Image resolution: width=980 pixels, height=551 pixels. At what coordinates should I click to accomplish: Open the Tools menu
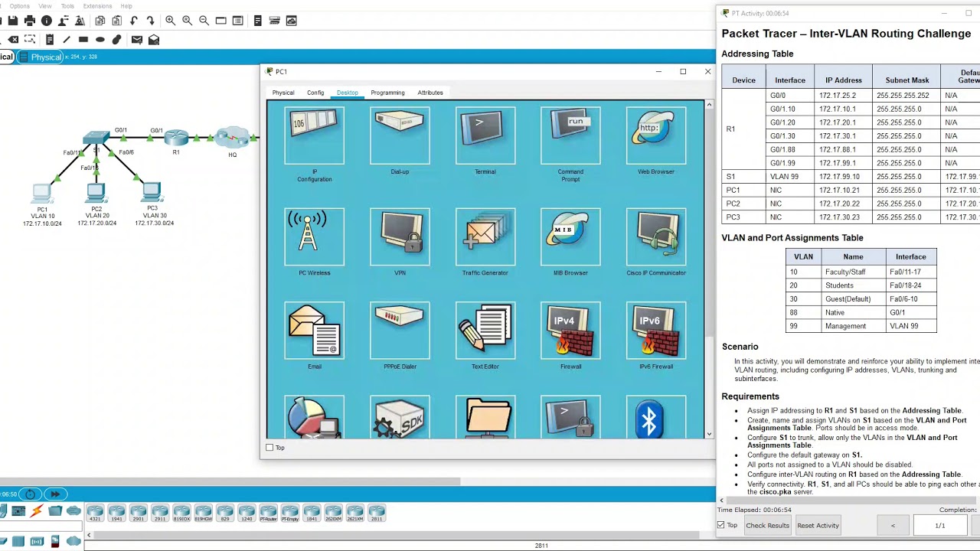67,6
